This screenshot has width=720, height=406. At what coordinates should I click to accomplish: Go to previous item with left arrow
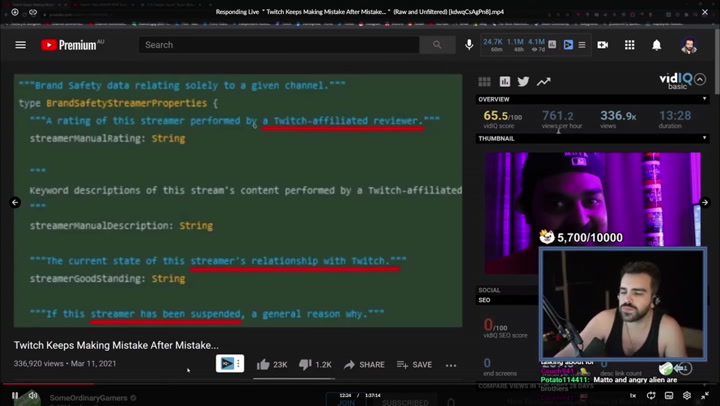click(x=15, y=202)
